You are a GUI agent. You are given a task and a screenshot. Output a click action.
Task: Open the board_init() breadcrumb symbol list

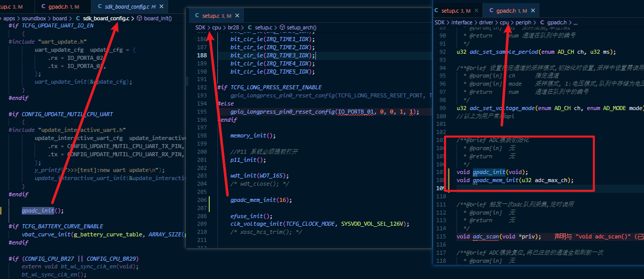[158, 18]
